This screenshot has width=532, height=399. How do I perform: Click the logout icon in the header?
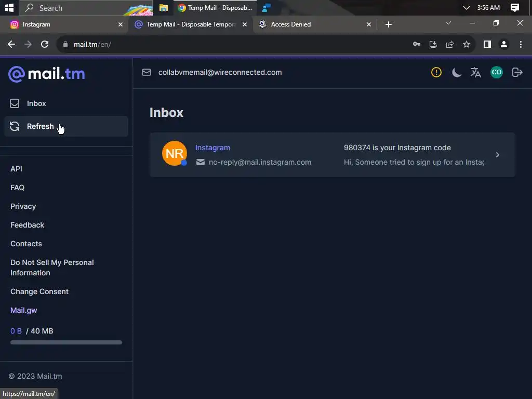[x=517, y=72]
